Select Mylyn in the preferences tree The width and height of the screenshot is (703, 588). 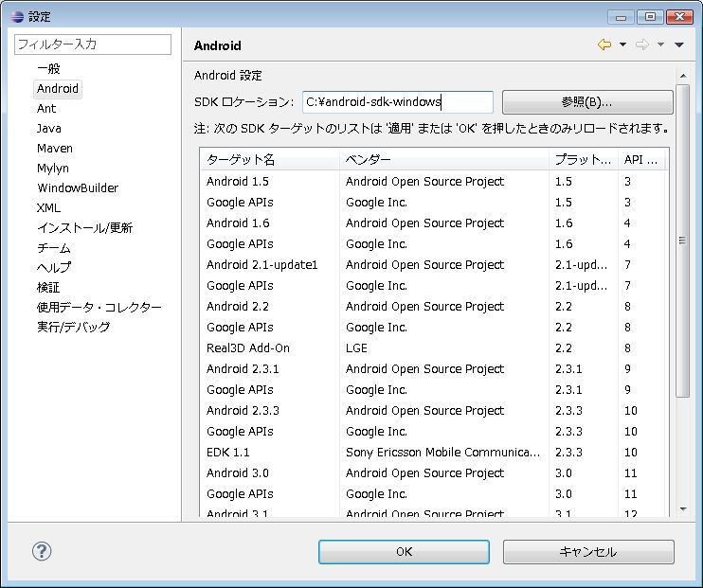tap(53, 168)
